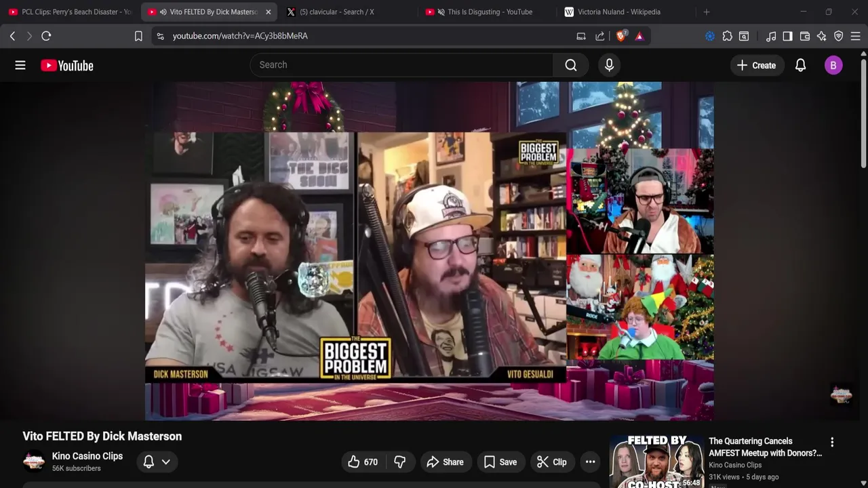The image size is (868, 488).
Task: Unmute the This Is Disgusting tab
Action: pyautogui.click(x=441, y=12)
